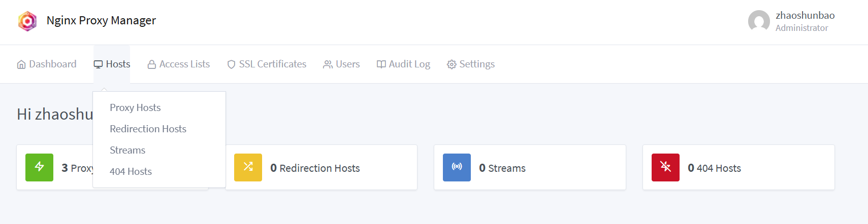868x224 pixels.
Task: Open 404 Hosts from the dropdown
Action: pyautogui.click(x=131, y=171)
